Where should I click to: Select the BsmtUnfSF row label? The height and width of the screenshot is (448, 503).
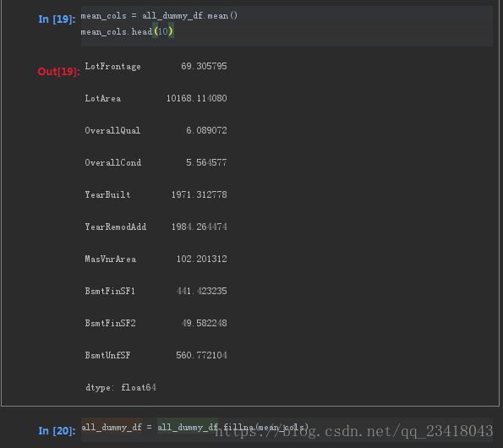click(108, 355)
